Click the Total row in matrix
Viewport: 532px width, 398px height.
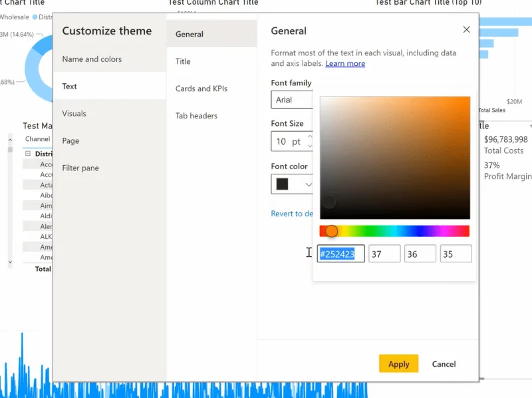point(43,269)
